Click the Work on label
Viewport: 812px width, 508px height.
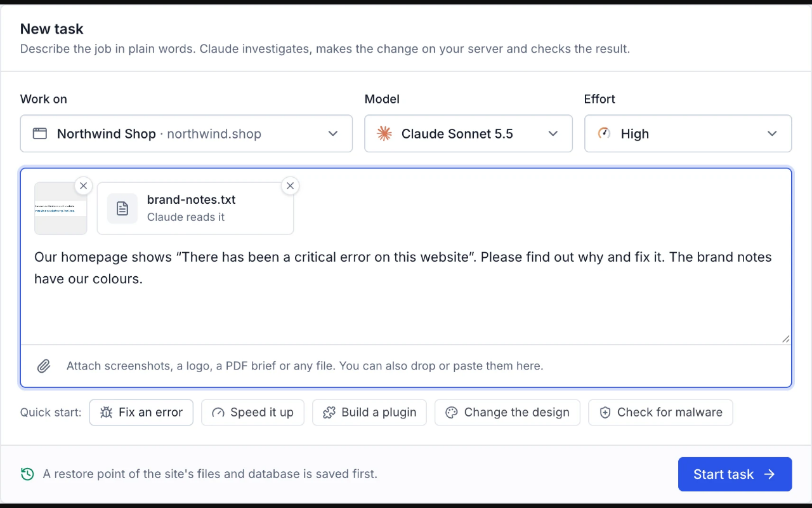point(44,99)
